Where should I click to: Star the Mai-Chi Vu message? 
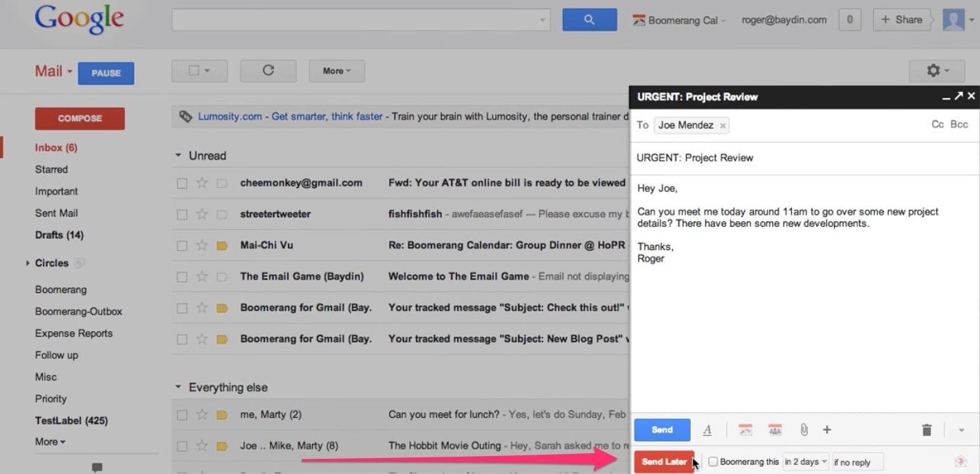point(202,245)
